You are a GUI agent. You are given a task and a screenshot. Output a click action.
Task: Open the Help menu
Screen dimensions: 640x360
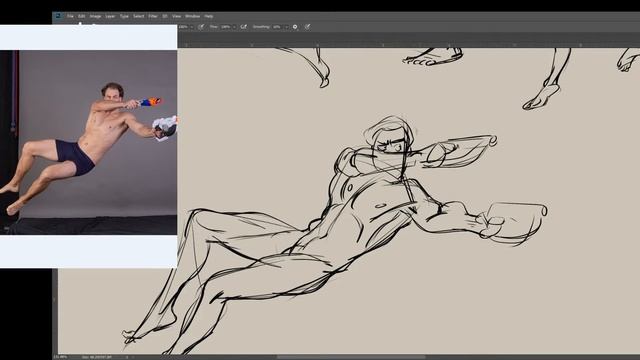click(209, 16)
